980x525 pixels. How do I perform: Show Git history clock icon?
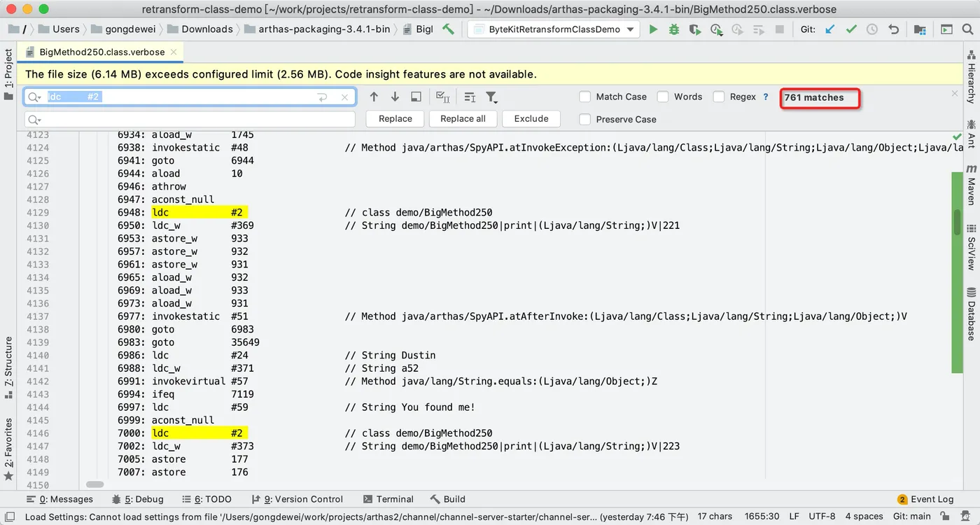coord(872,29)
